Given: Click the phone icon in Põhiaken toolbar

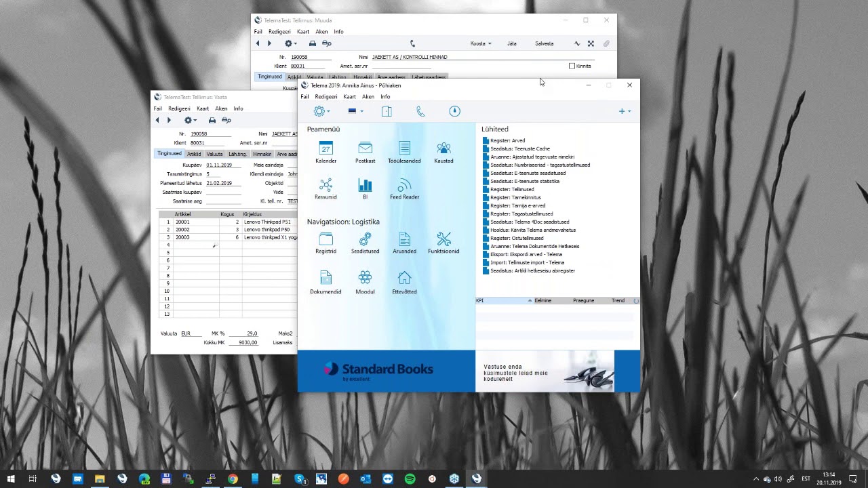Looking at the screenshot, I should 420,111.
